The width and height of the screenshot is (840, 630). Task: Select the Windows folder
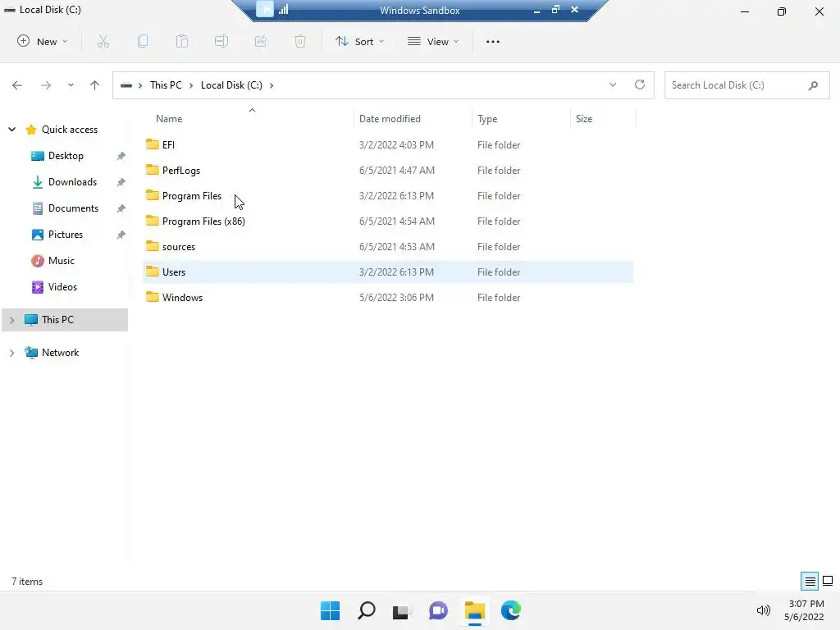tap(388, 297)
